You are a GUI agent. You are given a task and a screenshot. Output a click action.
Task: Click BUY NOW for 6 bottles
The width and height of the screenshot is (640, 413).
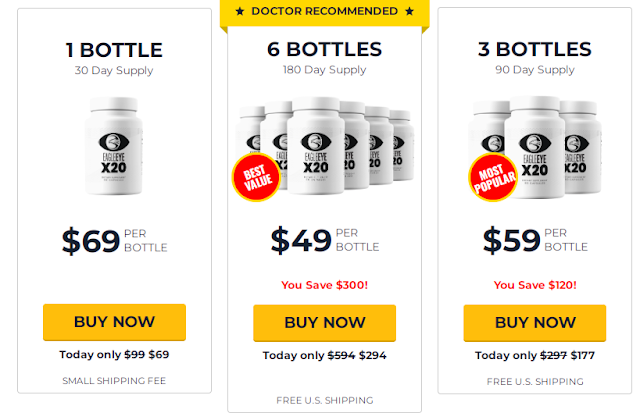[x=324, y=322]
